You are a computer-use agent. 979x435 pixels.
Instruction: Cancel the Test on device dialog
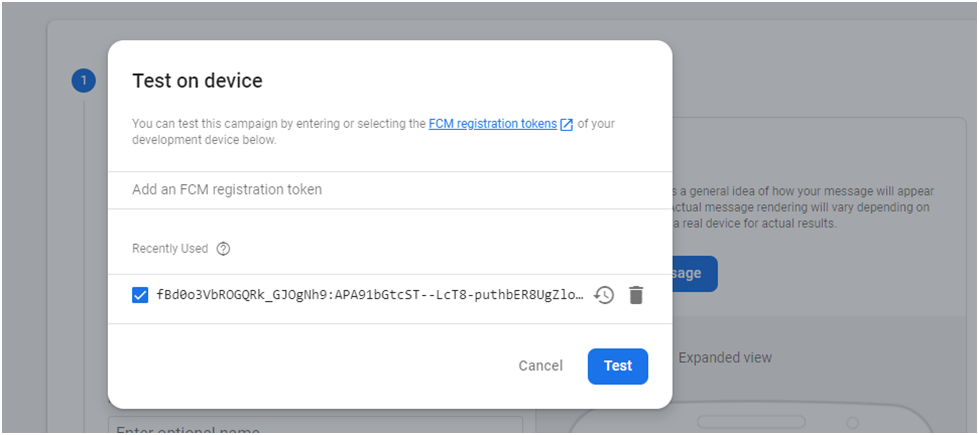click(x=541, y=366)
